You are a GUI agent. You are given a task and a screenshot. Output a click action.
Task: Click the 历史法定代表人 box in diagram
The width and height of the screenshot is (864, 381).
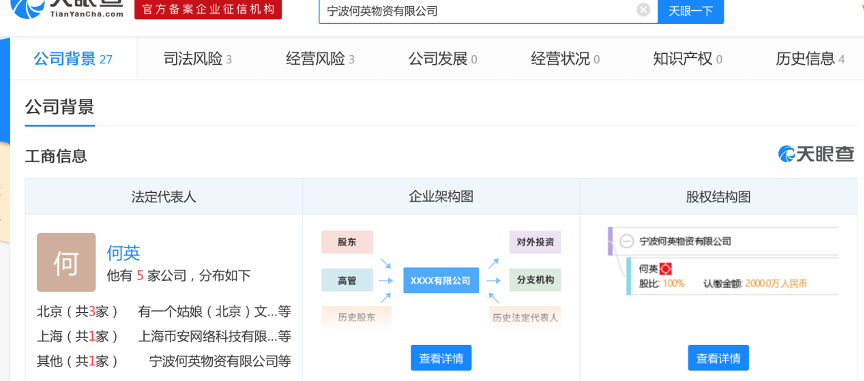click(525, 317)
